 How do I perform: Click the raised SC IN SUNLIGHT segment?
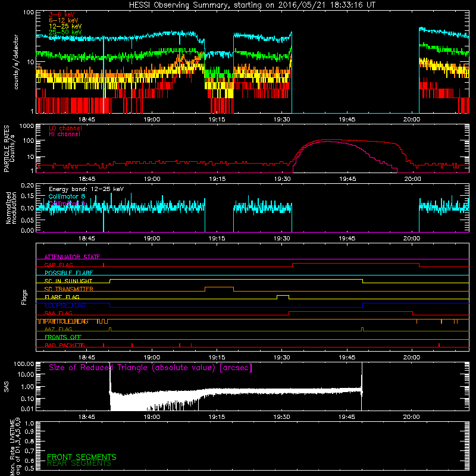(x=236, y=279)
